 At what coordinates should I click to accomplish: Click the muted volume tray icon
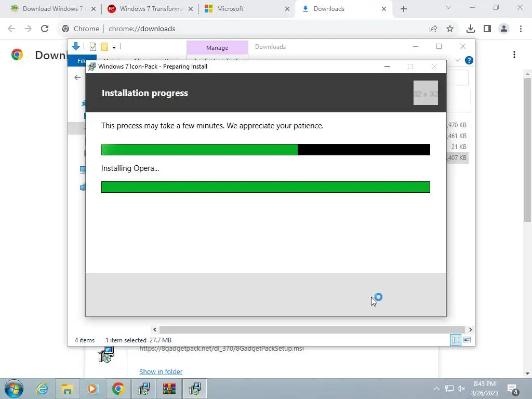coord(461,389)
